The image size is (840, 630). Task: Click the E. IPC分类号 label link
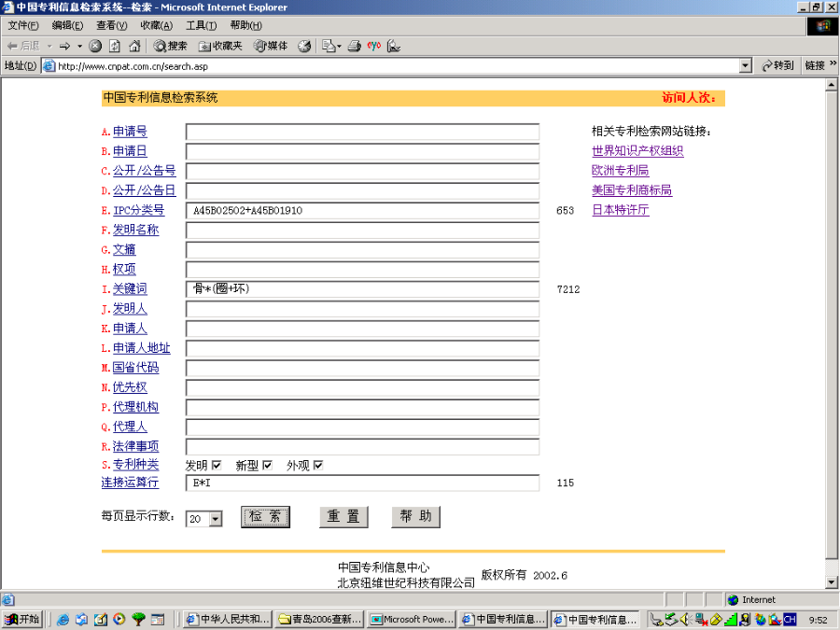pyautogui.click(x=138, y=210)
